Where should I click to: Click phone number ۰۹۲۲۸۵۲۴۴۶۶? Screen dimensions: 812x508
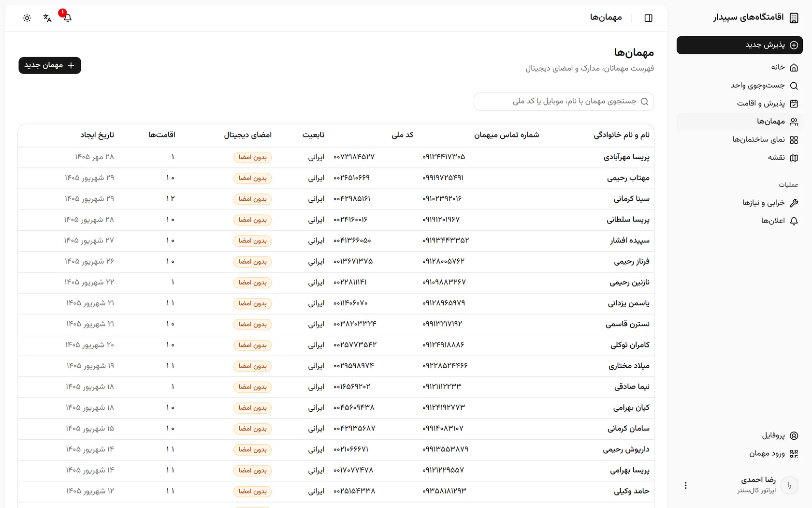445,366
